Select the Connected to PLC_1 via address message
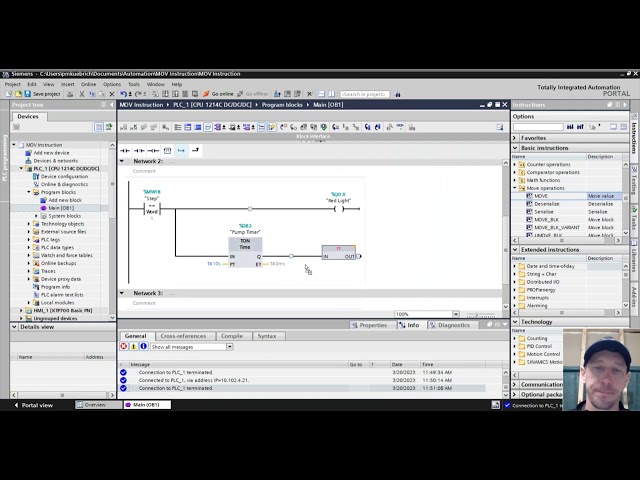The width and height of the screenshot is (640, 480). (301, 380)
